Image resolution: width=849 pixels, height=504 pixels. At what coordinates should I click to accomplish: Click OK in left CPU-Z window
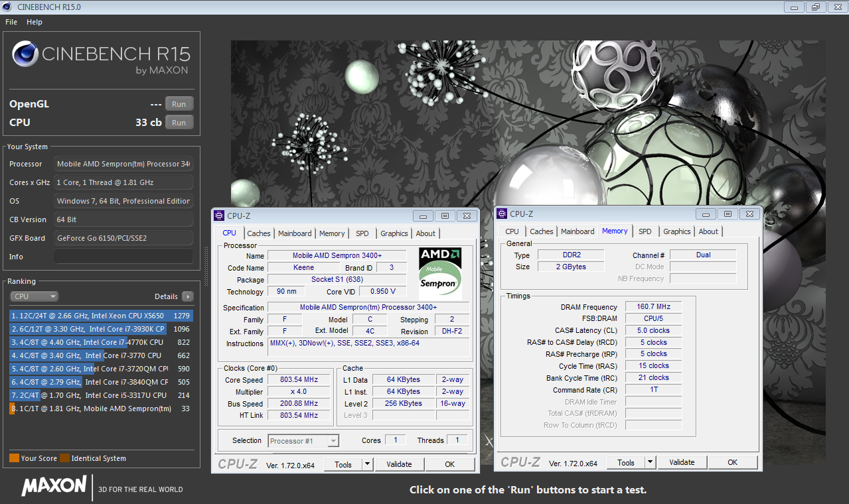tap(449, 464)
